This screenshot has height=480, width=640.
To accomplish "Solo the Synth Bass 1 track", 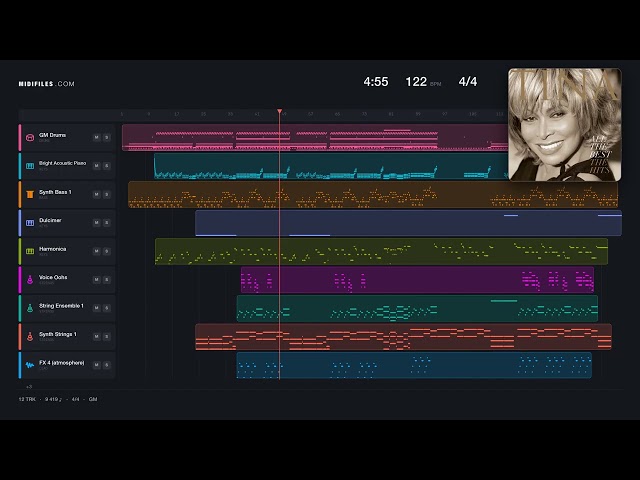I will click(107, 194).
